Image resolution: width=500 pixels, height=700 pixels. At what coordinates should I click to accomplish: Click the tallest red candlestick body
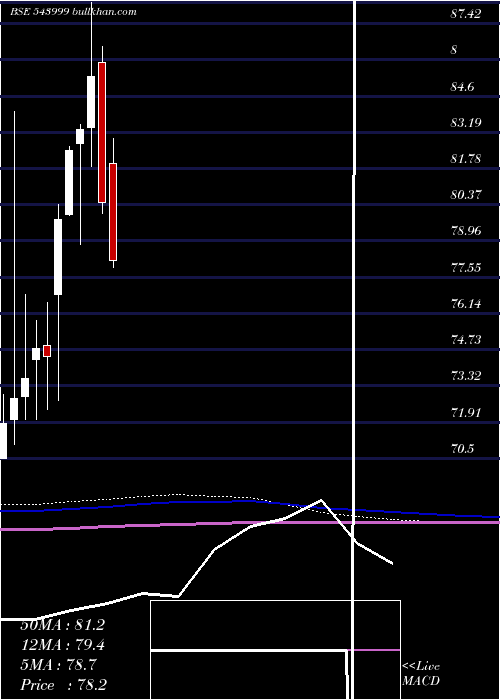[102, 133]
